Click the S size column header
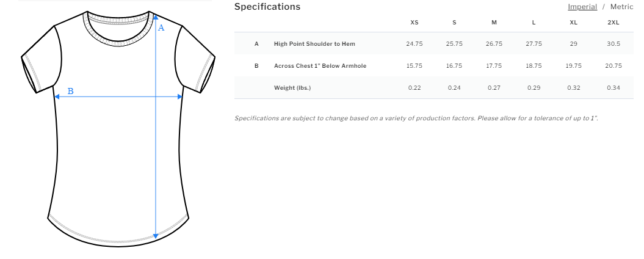The image size is (644, 259). pos(454,23)
